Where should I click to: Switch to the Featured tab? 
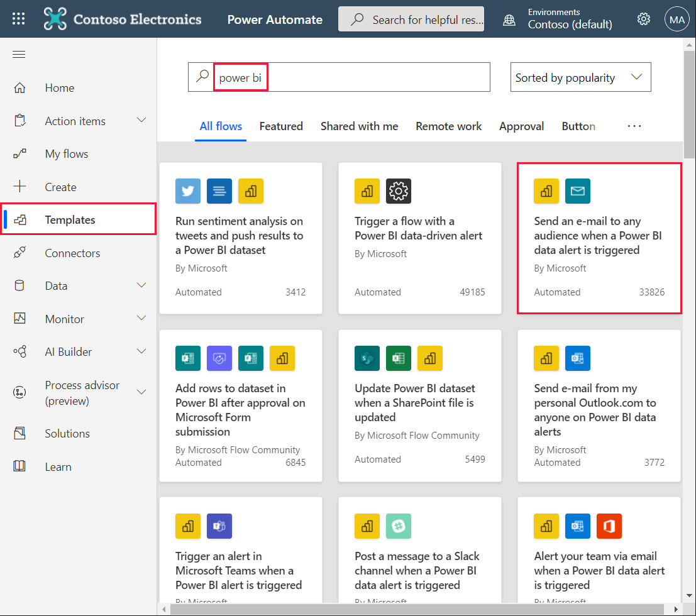coord(281,126)
